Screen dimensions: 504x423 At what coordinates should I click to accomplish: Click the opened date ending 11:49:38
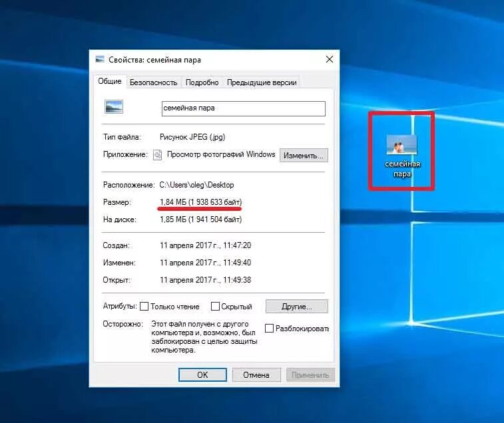point(205,280)
